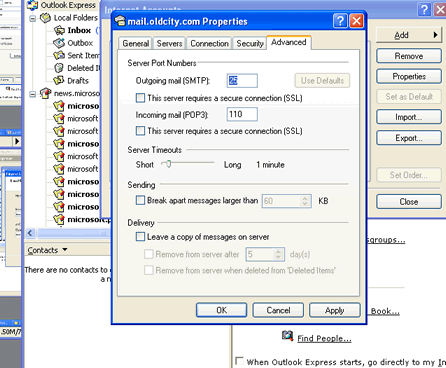The height and width of the screenshot is (368, 446).
Task: Click the folder list left scroll arrow
Action: (30, 233)
